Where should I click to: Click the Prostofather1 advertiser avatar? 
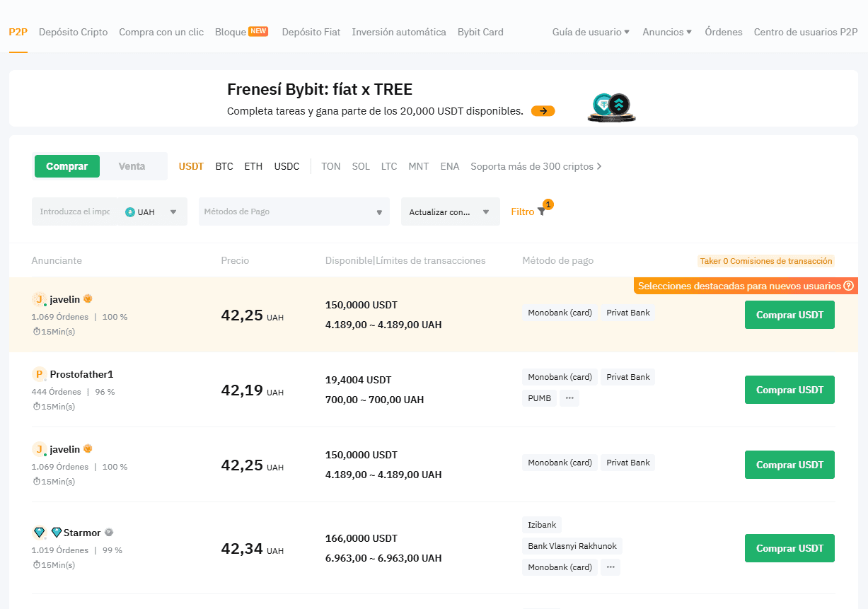pos(39,374)
